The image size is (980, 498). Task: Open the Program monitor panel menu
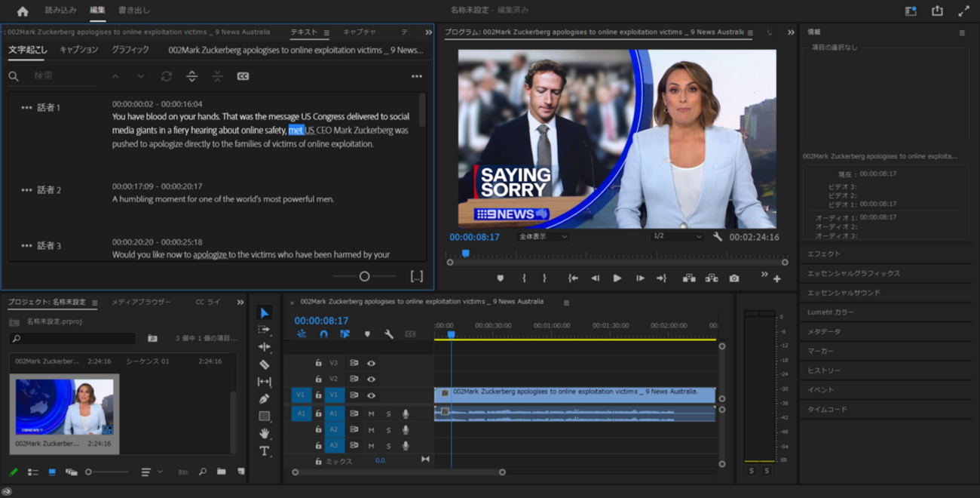750,32
